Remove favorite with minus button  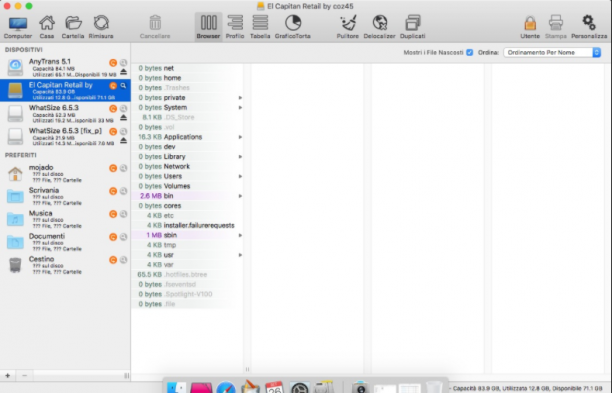pos(24,375)
